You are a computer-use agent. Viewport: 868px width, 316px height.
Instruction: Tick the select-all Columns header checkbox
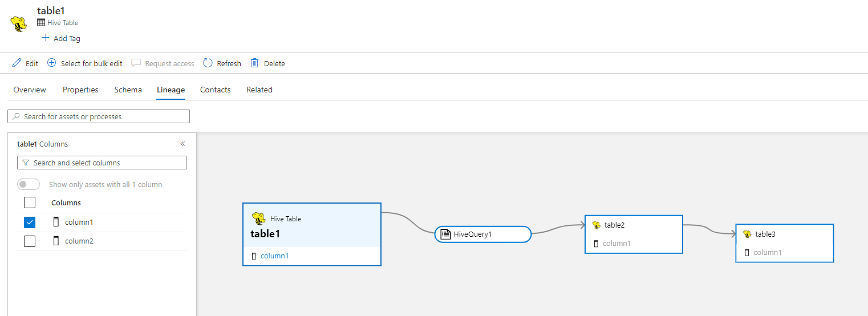coord(30,202)
